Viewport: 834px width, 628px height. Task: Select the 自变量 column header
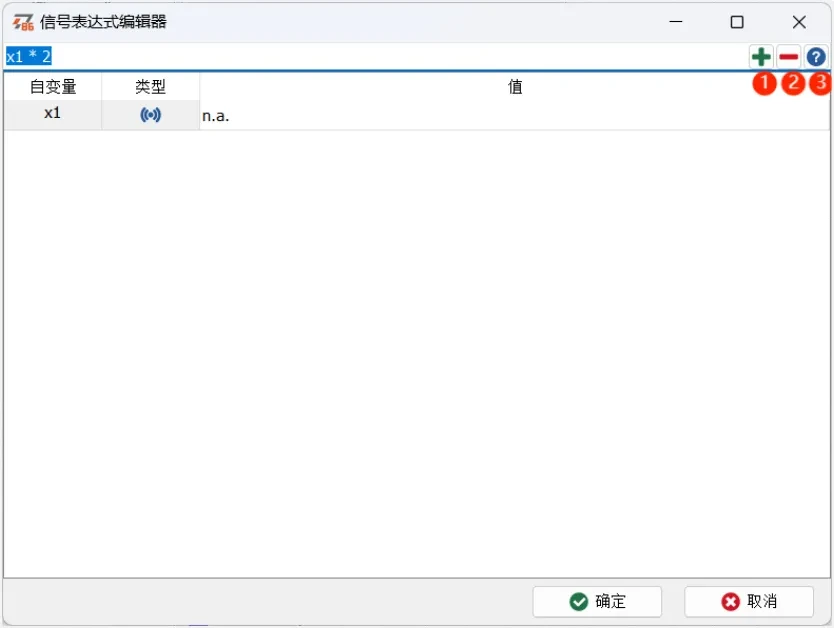[53, 87]
